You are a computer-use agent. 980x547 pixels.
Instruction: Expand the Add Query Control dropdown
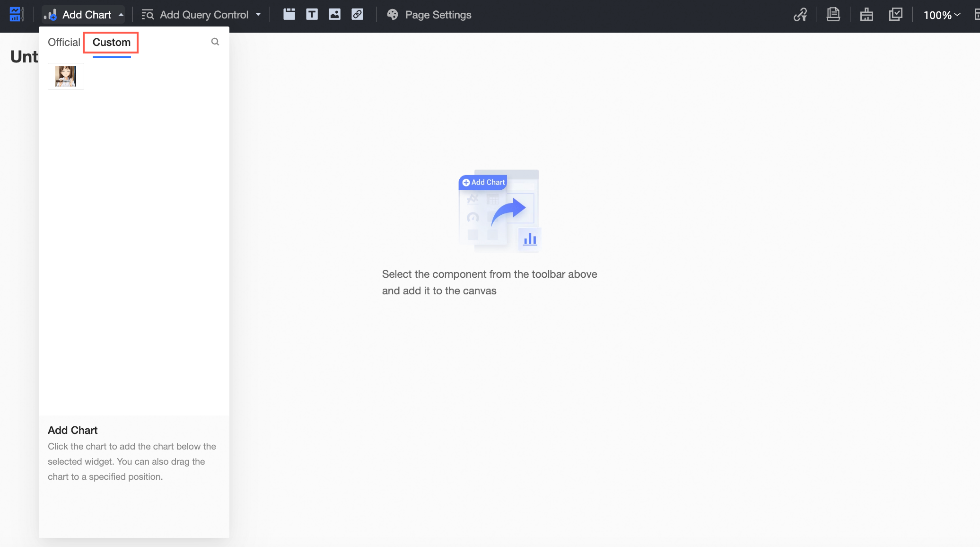pos(258,15)
